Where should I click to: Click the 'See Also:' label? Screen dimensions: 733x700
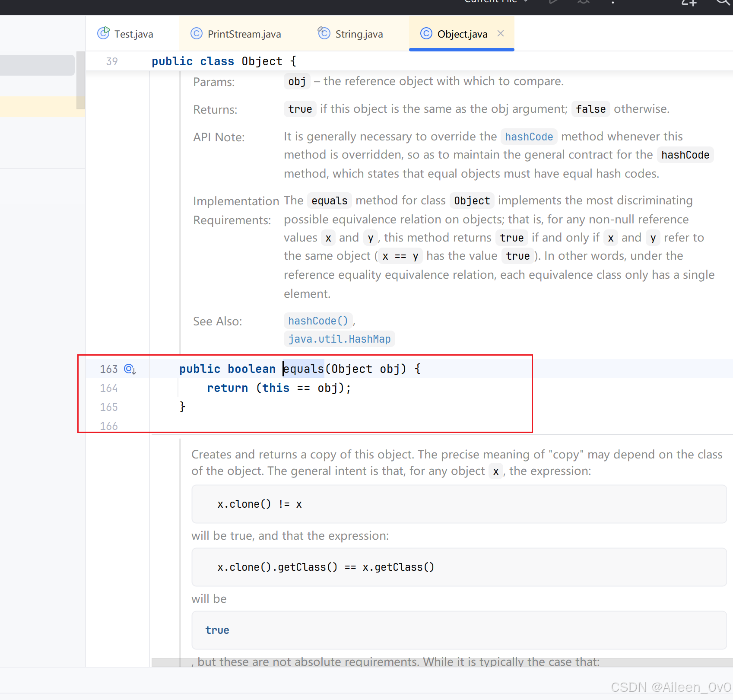tap(218, 321)
